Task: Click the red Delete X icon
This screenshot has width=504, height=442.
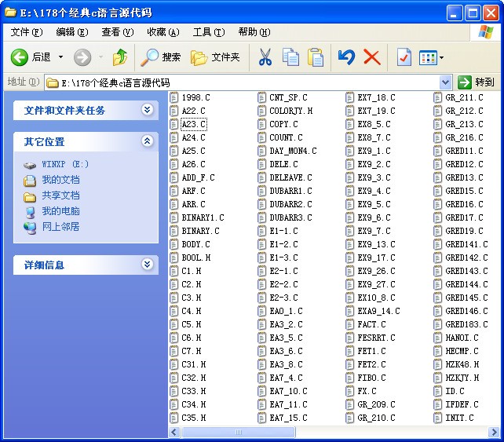Action: (372, 57)
